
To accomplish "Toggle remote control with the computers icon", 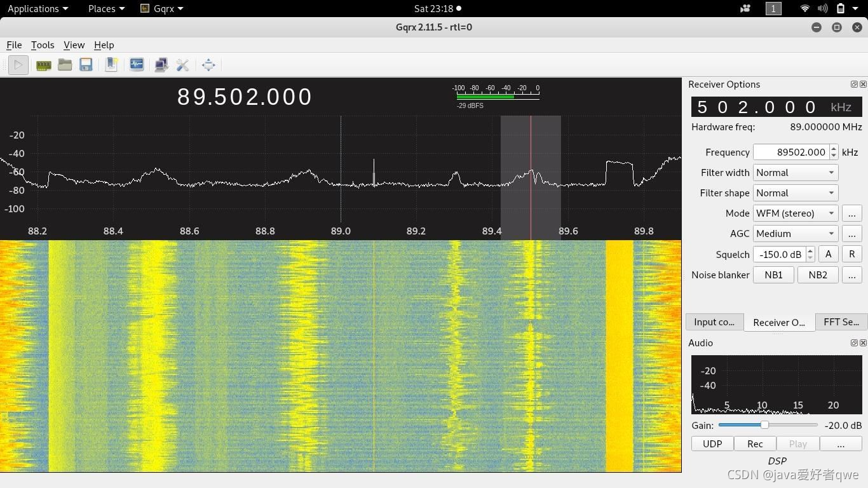I will pyautogui.click(x=161, y=64).
